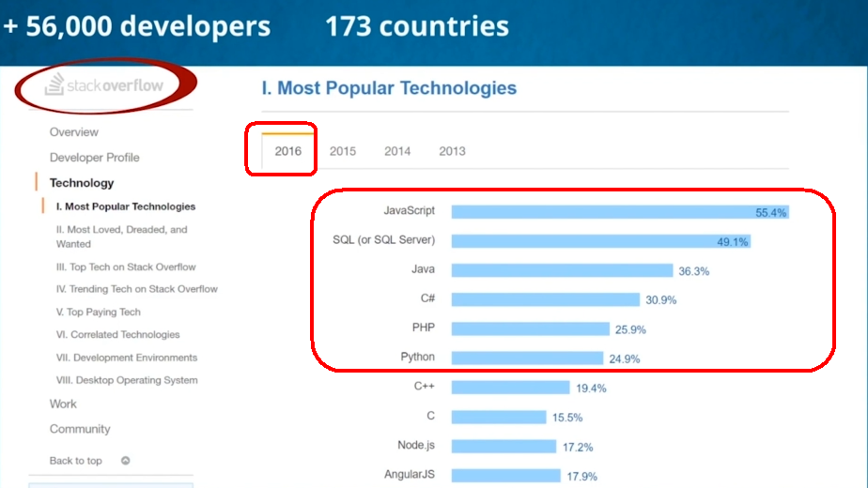Click the SQL (or SQL Server) label
This screenshot has width=868, height=488.
click(383, 240)
